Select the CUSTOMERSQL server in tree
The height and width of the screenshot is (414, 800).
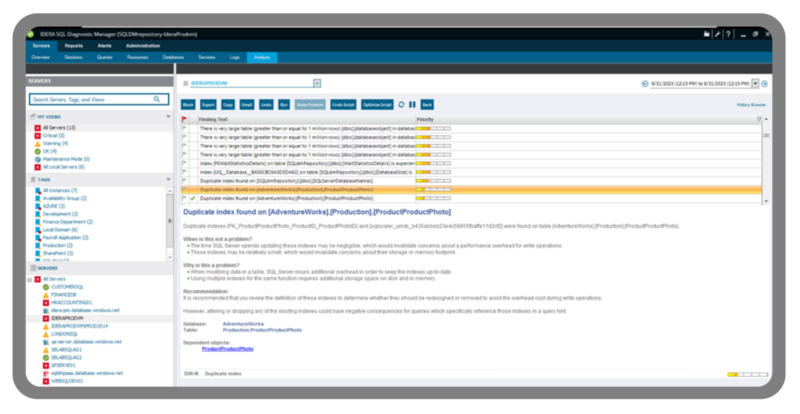click(66, 287)
